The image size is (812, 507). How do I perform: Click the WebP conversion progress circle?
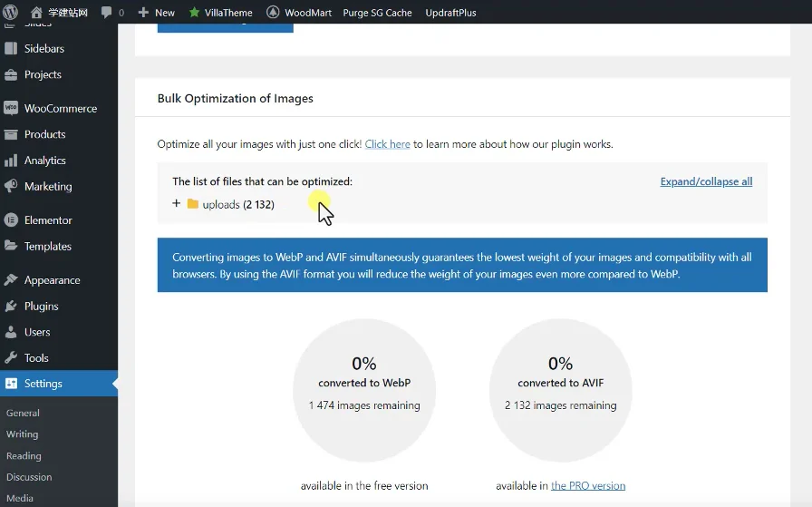[364, 390]
